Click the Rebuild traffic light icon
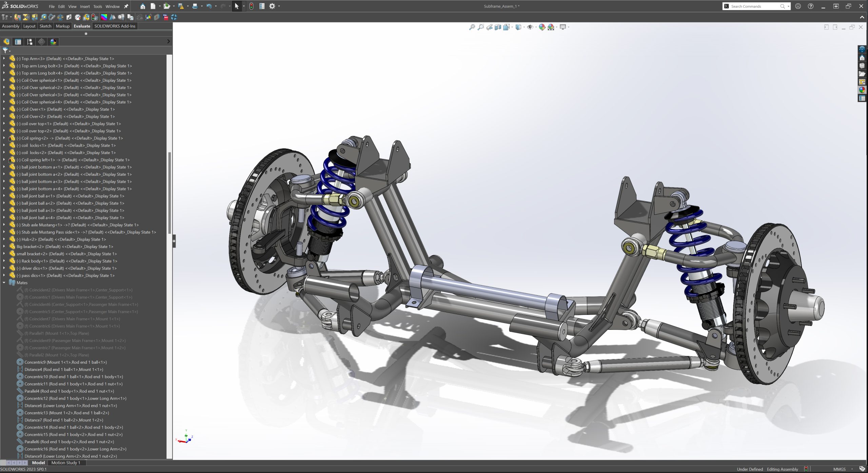The height and width of the screenshot is (473, 868). tap(251, 6)
